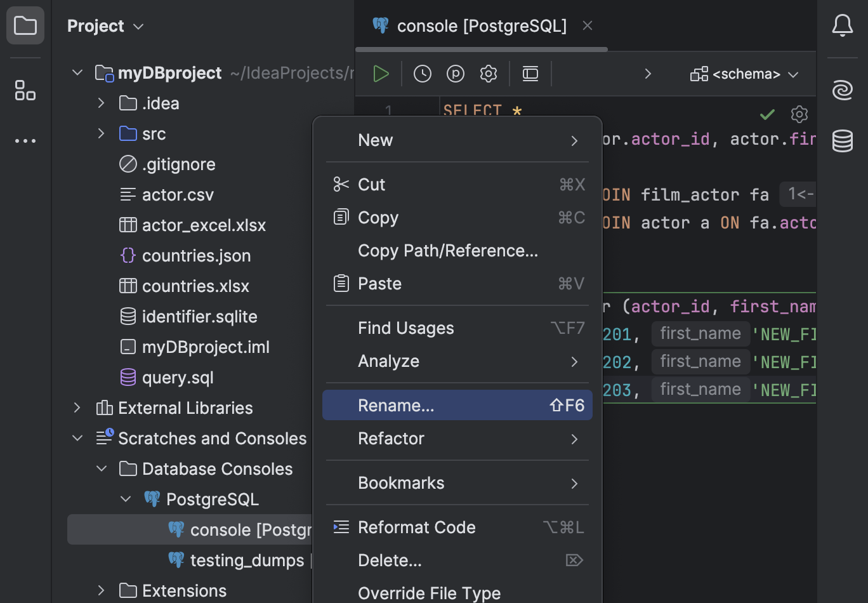Screen dimensions: 868x603
Task: Open the AI Assistant panel
Action: [843, 90]
